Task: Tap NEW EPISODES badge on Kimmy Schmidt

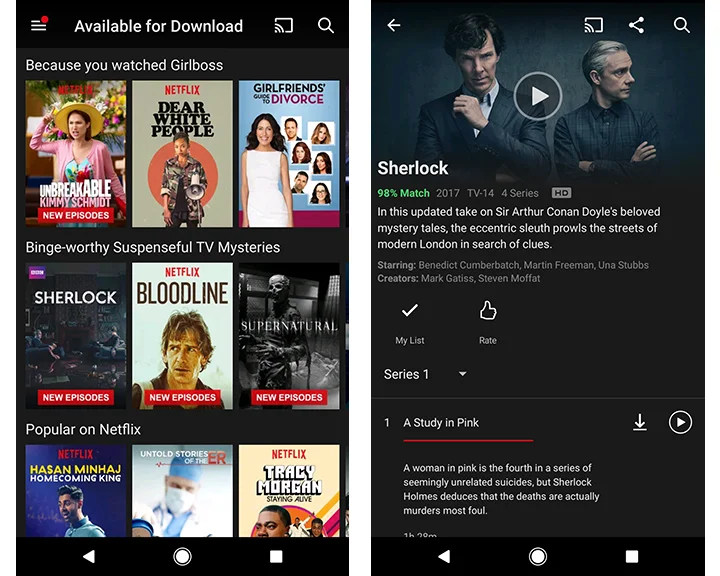Action: point(76,215)
